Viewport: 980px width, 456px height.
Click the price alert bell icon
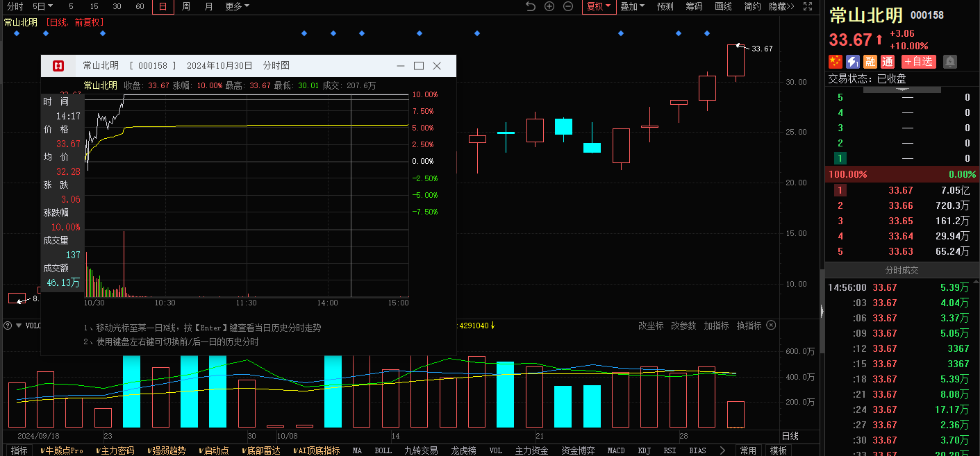(950, 62)
